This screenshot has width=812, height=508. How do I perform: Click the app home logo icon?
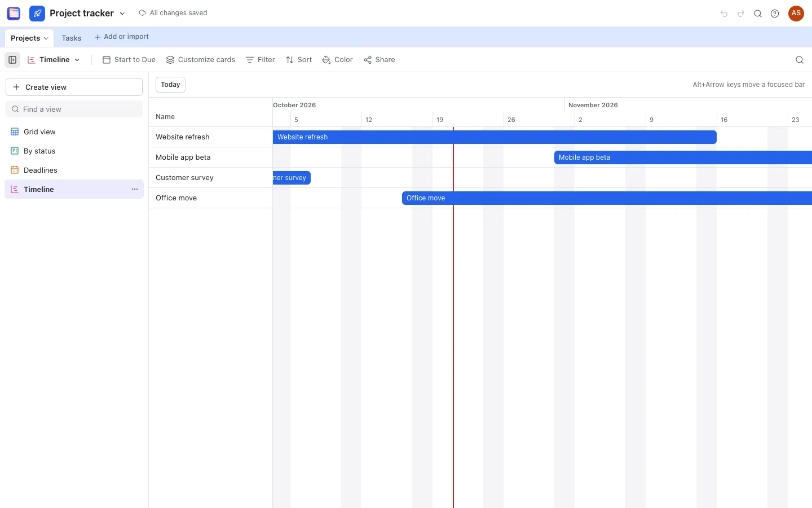(14, 13)
